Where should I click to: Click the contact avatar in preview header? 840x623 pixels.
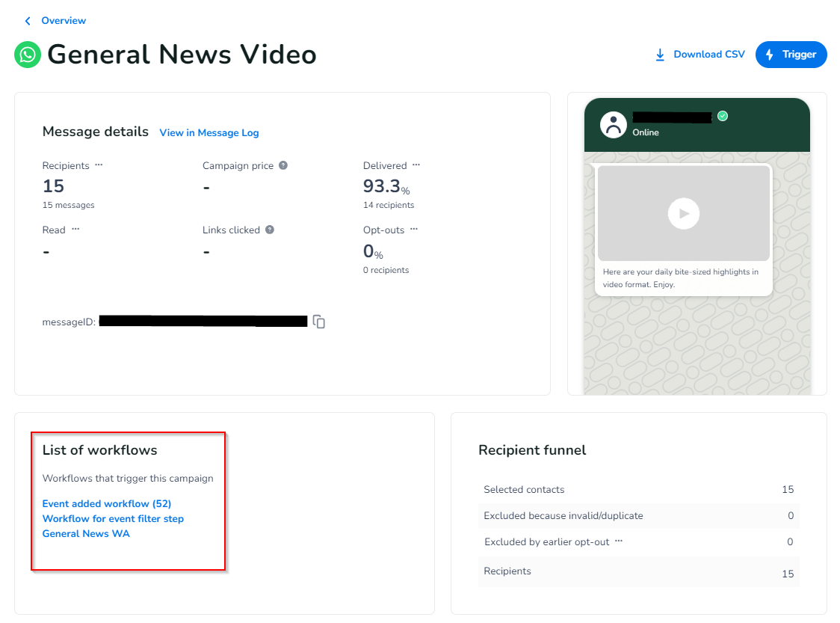[x=614, y=125]
